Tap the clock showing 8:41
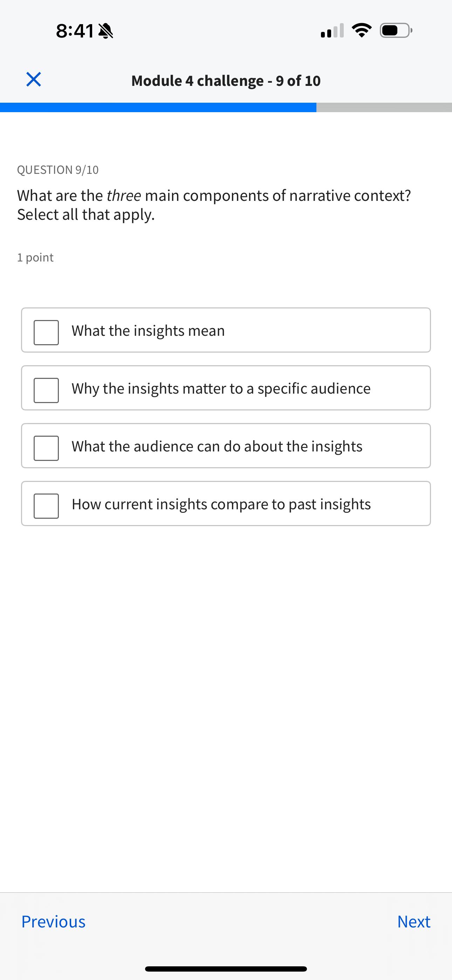452x980 pixels. 75,30
